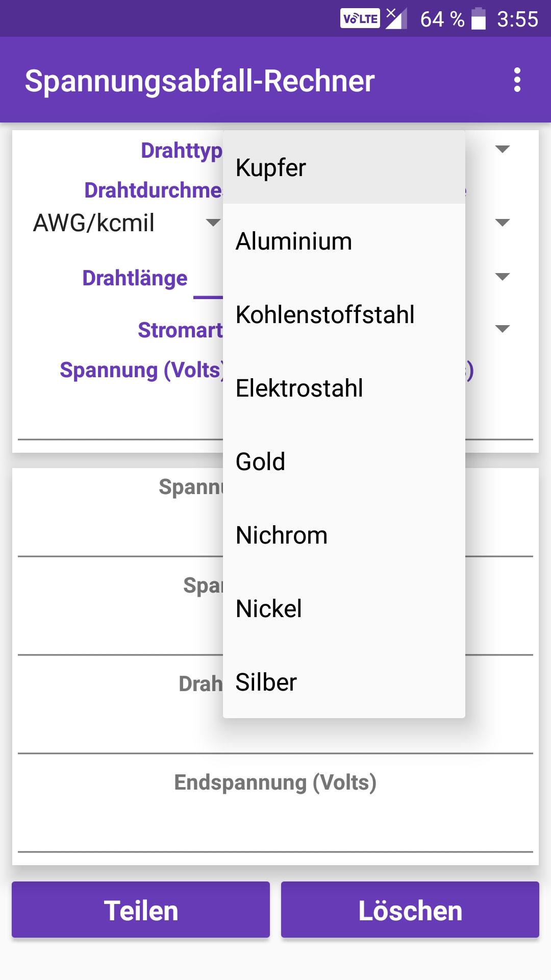Tap the Teilen button
The width and height of the screenshot is (551, 980).
click(141, 910)
